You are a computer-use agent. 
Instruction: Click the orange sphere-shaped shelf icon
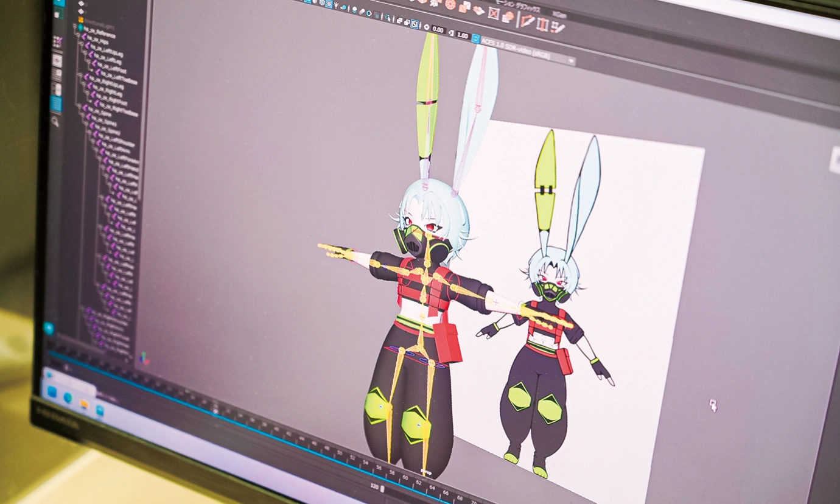pyautogui.click(x=450, y=4)
